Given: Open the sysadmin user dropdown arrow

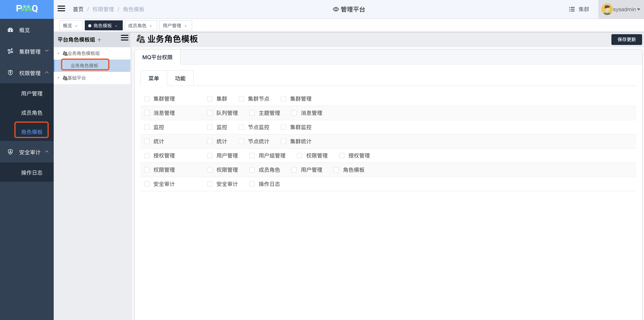Looking at the screenshot, I should point(638,10).
